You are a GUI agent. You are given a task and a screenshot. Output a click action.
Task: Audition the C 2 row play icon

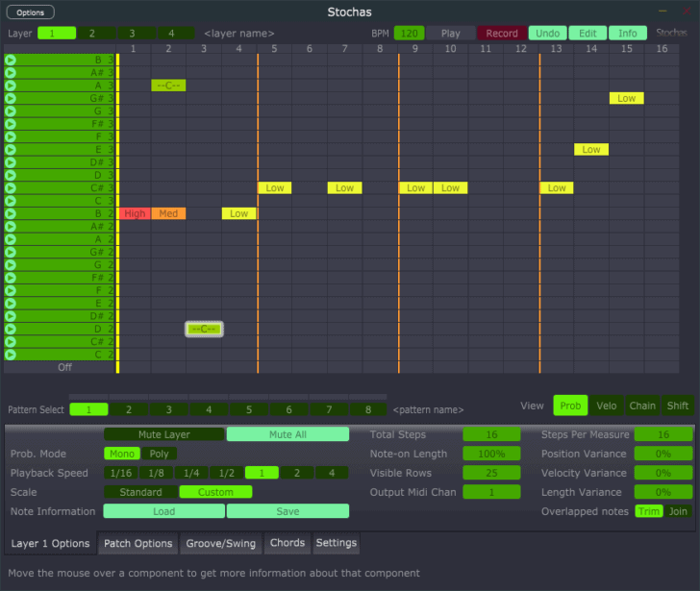tap(11, 355)
